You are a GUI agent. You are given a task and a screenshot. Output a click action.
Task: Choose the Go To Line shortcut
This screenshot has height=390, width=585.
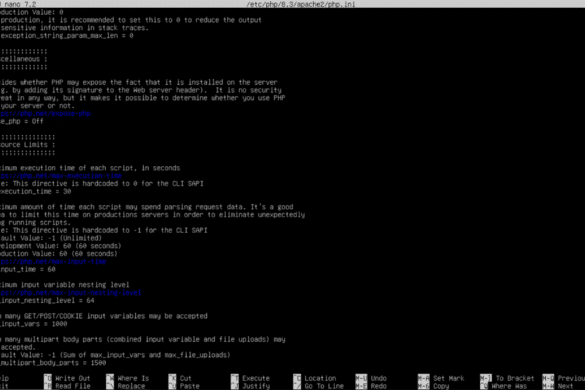pos(324,386)
